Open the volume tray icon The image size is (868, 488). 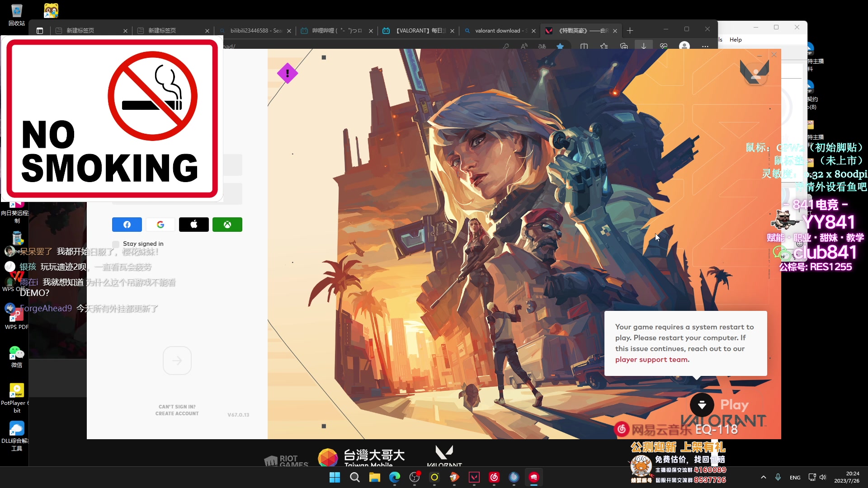(x=823, y=477)
